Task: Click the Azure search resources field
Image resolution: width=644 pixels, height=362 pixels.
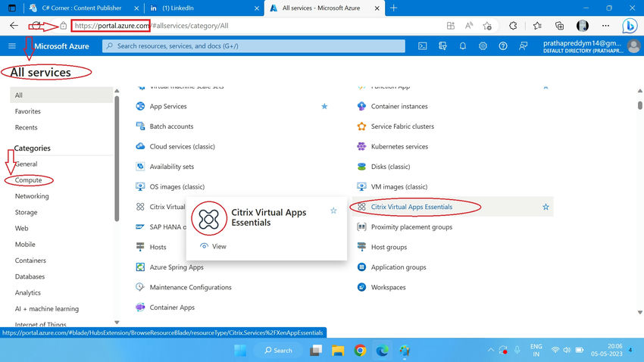Action: tap(253, 46)
